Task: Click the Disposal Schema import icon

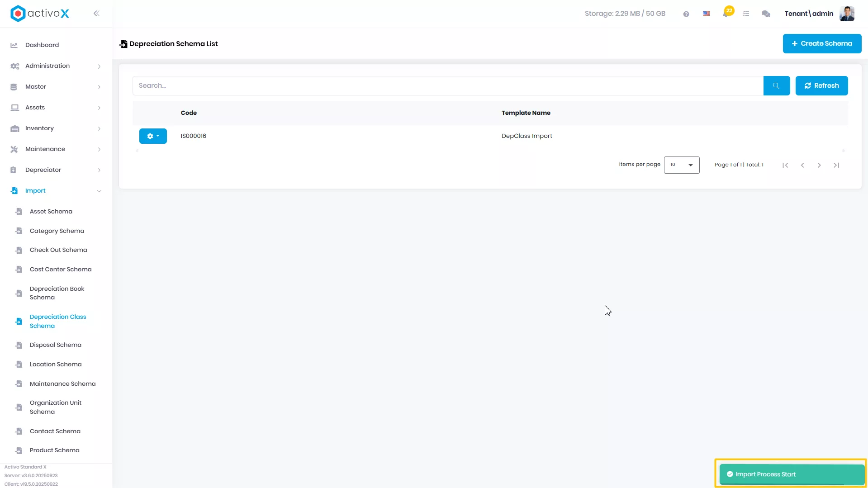Action: (19, 345)
